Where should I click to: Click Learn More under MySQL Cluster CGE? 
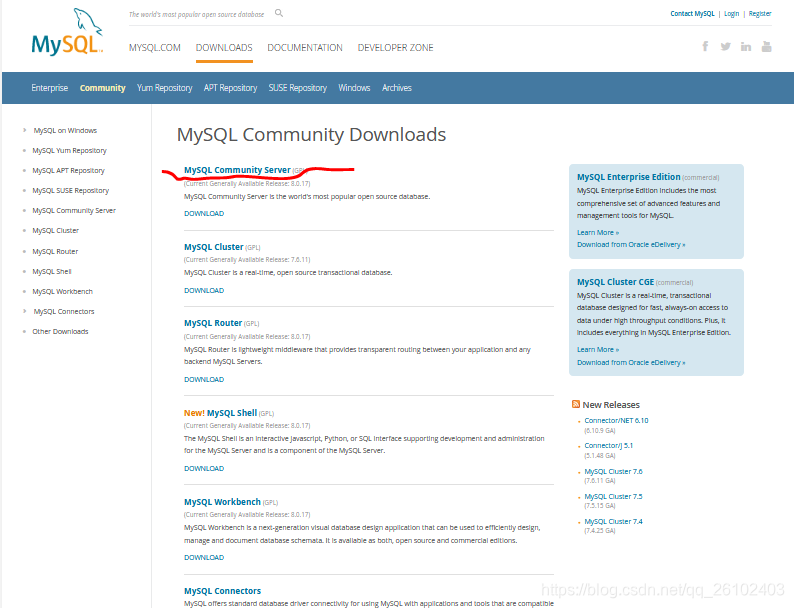598,349
